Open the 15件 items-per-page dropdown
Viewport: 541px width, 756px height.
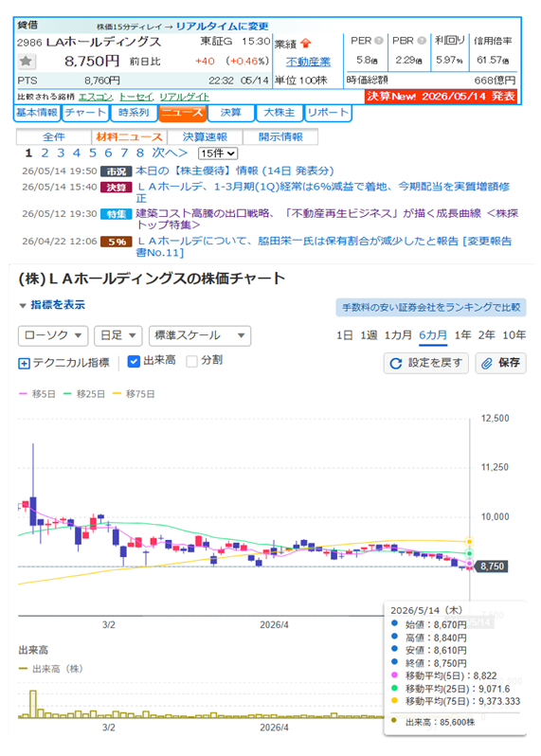(x=218, y=153)
